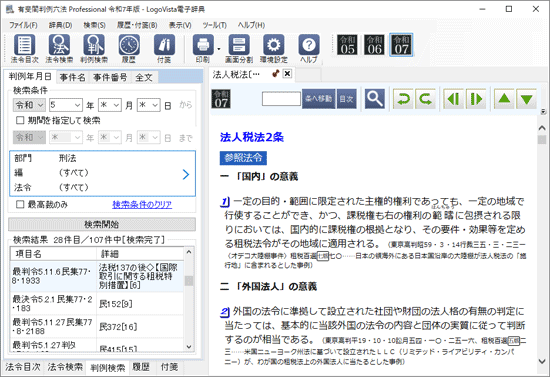Open the 令和 era dropdown
The width and height of the screenshot is (550, 377).
(x=29, y=105)
